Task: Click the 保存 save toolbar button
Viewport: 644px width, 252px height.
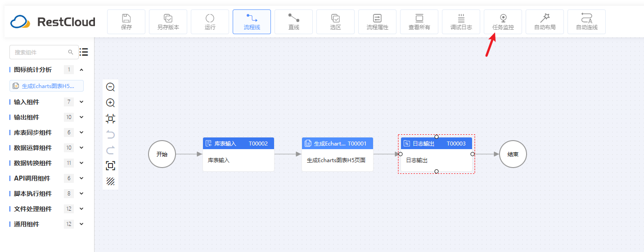Action: pos(126,22)
